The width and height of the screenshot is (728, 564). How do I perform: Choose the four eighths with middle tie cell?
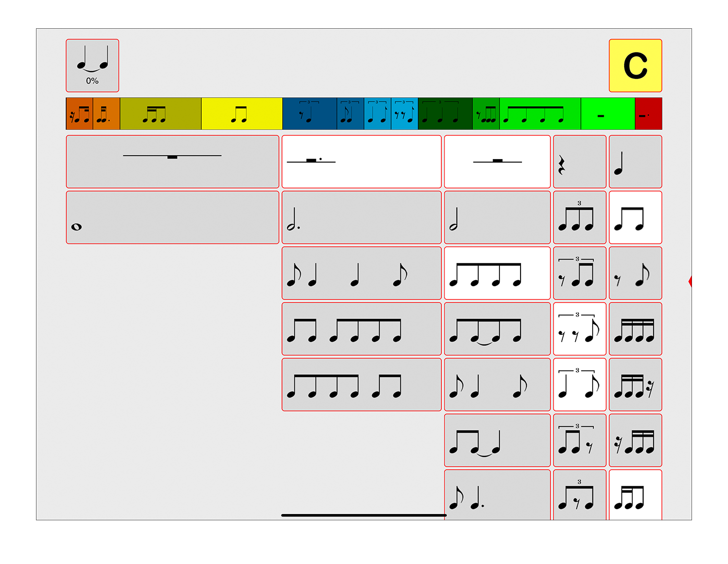497,329
